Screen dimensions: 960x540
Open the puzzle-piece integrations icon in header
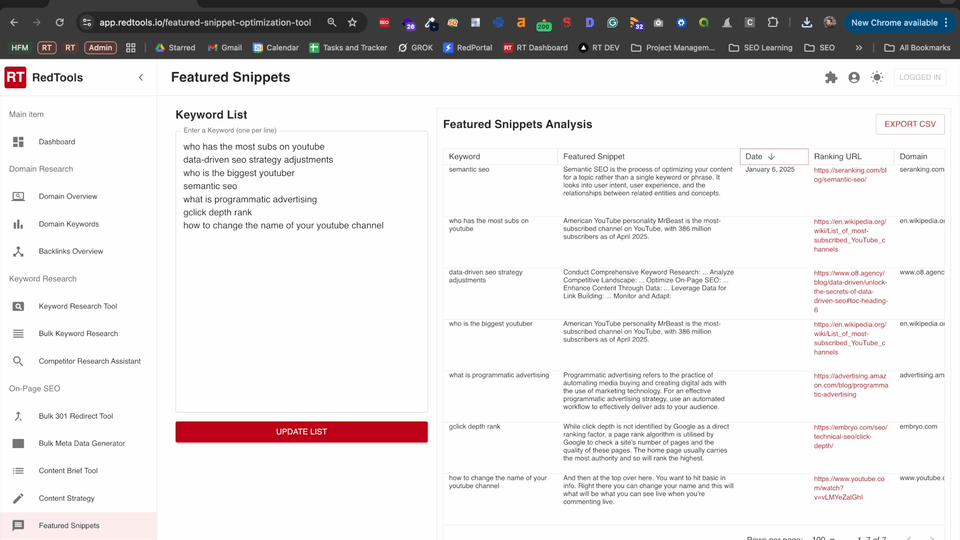(831, 78)
